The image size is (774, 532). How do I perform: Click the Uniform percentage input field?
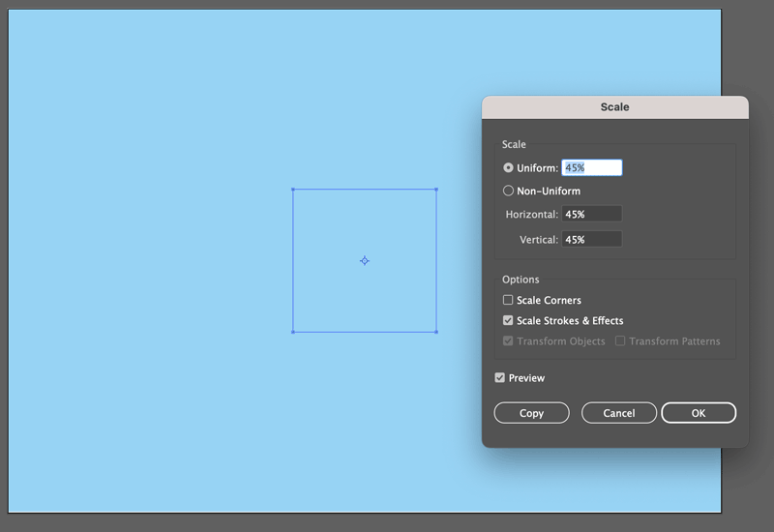[591, 167]
